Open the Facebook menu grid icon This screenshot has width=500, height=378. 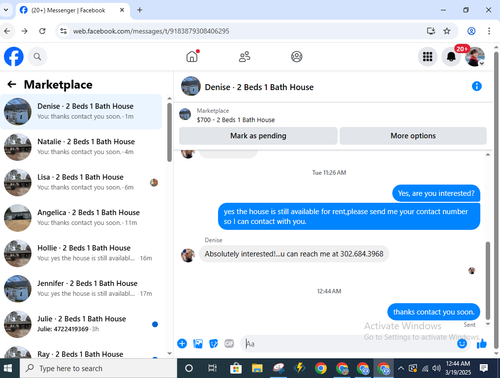coord(428,57)
